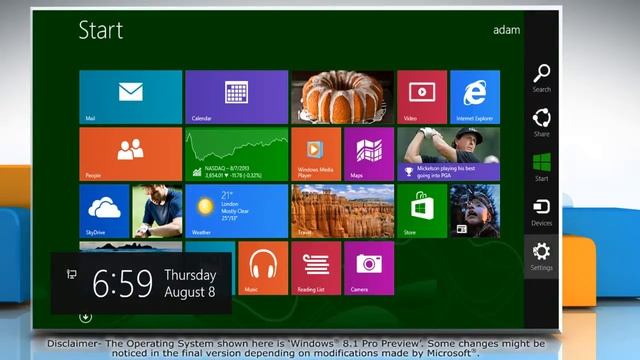
Task: Click the Thursday August 8 date text
Action: click(190, 283)
